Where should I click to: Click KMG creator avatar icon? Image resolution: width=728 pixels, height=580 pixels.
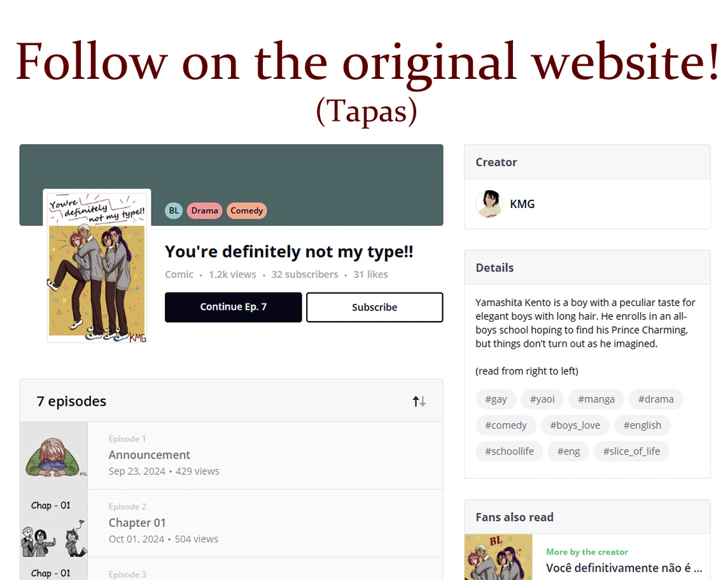(489, 204)
